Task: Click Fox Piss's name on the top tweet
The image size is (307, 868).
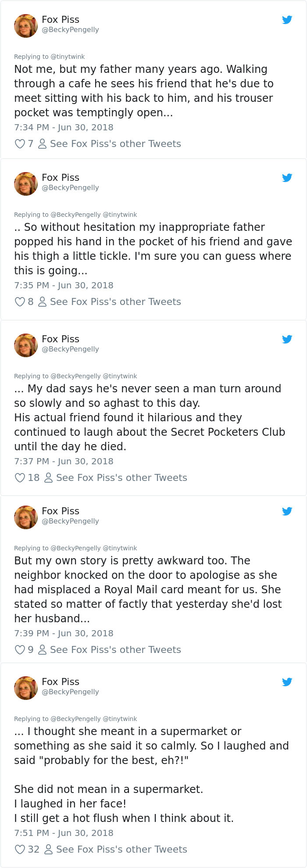Action: pyautogui.click(x=60, y=19)
